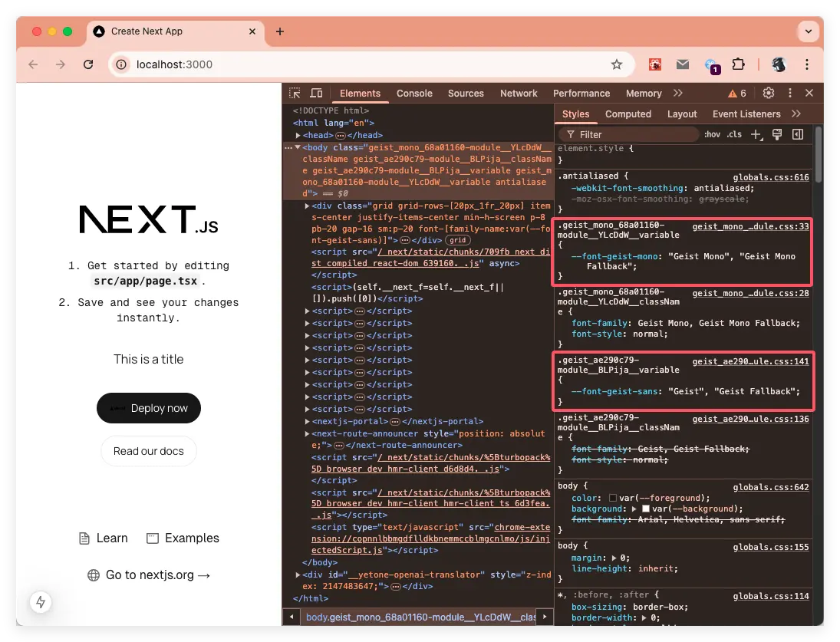Toggle the device toolbar icon

(x=317, y=93)
